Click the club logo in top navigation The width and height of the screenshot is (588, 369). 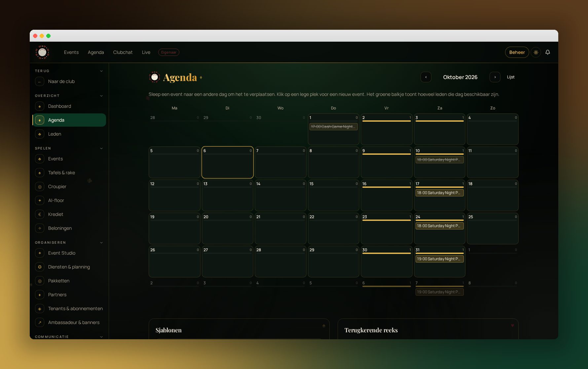tap(42, 52)
